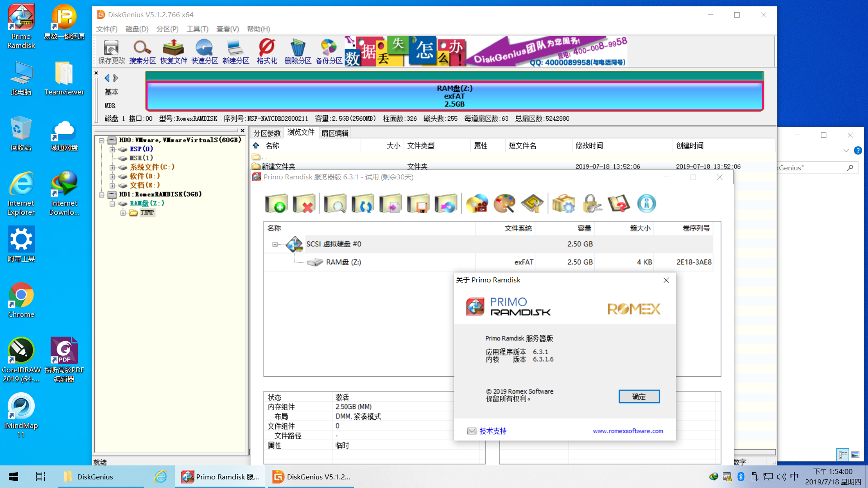Screen dimensions: 868x488
Task: Switch to Primo Ramdisk taskbar item
Action: (x=221, y=477)
